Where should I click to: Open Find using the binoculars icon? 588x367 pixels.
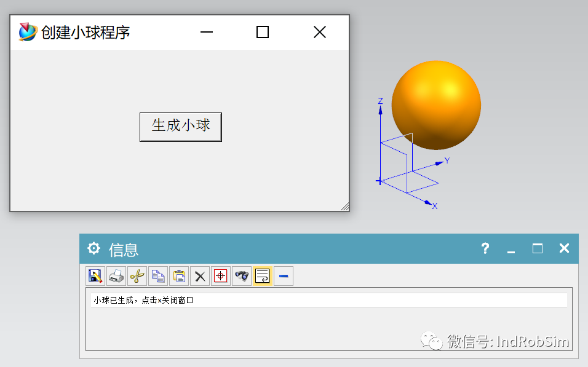click(241, 276)
